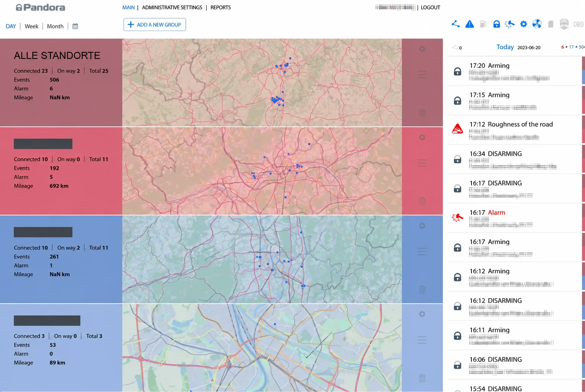Select the 16:34 DISARMING event

point(514,159)
